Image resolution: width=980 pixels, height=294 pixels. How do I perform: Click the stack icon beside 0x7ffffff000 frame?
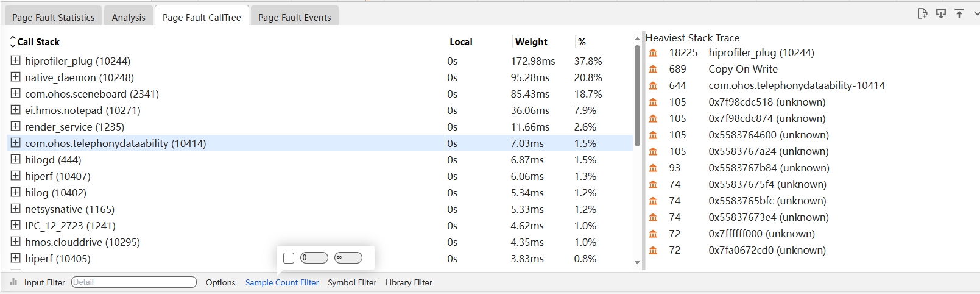pos(653,234)
